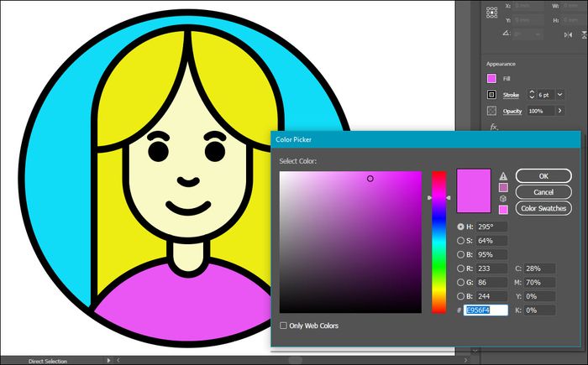The width and height of the screenshot is (588, 365).
Task: Click the M 70% magenta field
Action: 539,282
